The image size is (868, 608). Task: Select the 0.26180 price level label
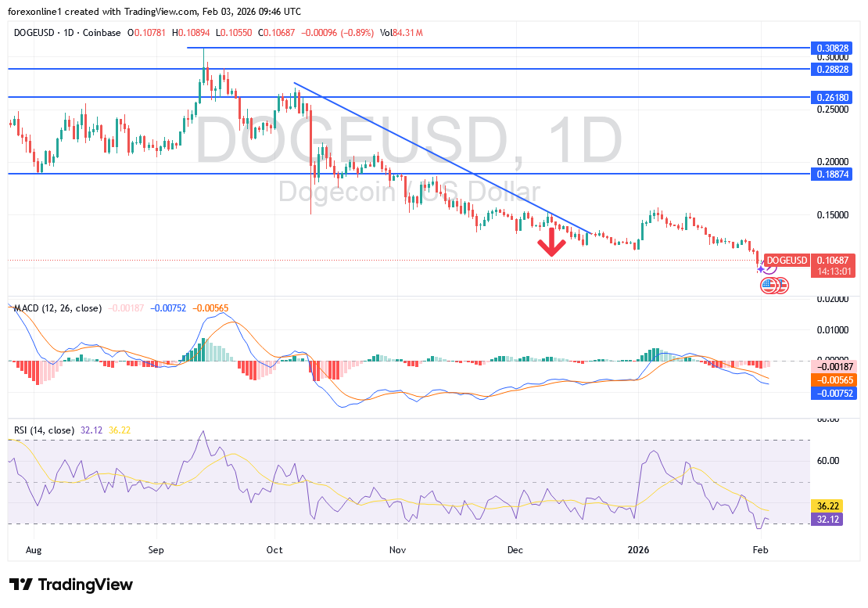832,97
